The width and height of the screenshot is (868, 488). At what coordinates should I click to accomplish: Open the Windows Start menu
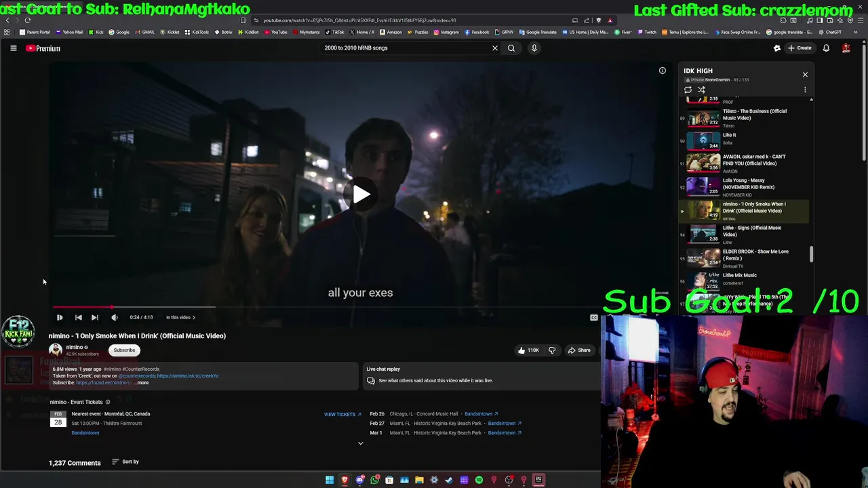330,480
